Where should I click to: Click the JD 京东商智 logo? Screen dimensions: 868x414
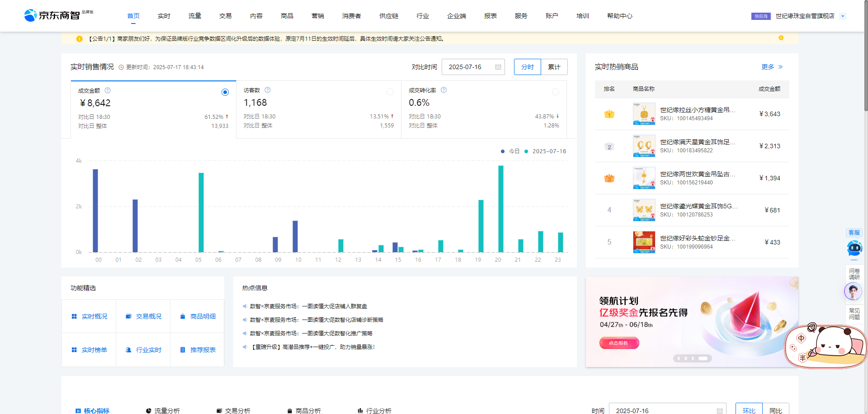click(x=52, y=15)
